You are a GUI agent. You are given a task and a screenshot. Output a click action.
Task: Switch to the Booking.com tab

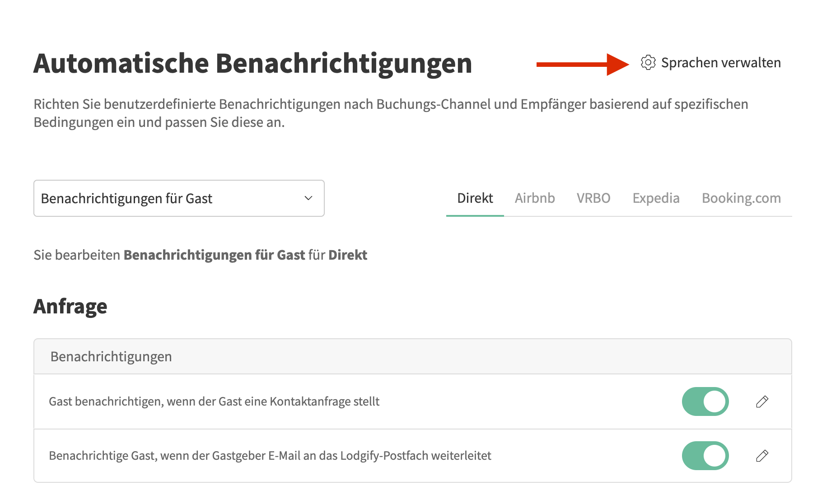(x=741, y=198)
